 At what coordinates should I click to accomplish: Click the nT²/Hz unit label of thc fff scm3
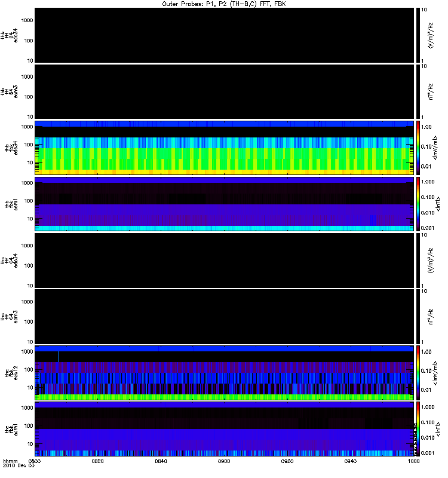[430, 317]
